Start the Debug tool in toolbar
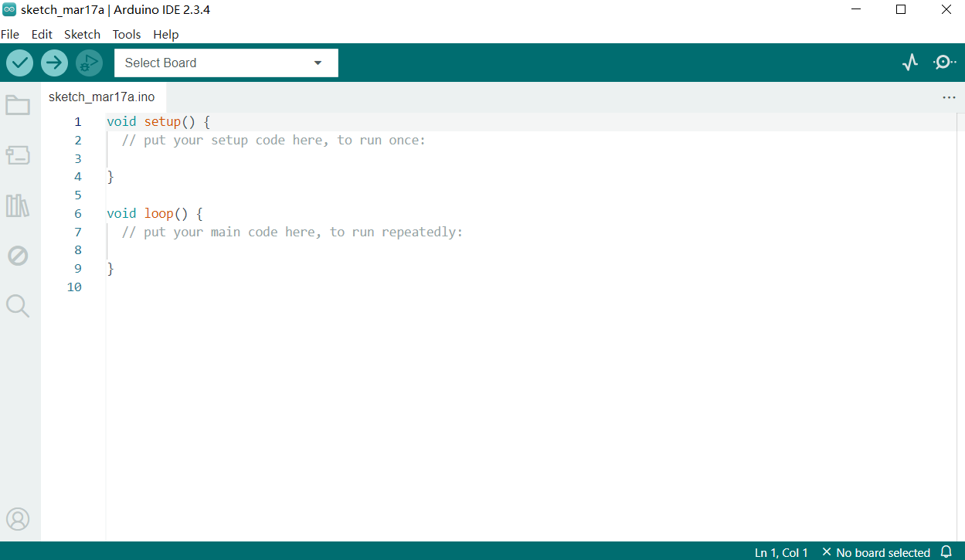Screen dimensions: 965x560 pos(89,63)
